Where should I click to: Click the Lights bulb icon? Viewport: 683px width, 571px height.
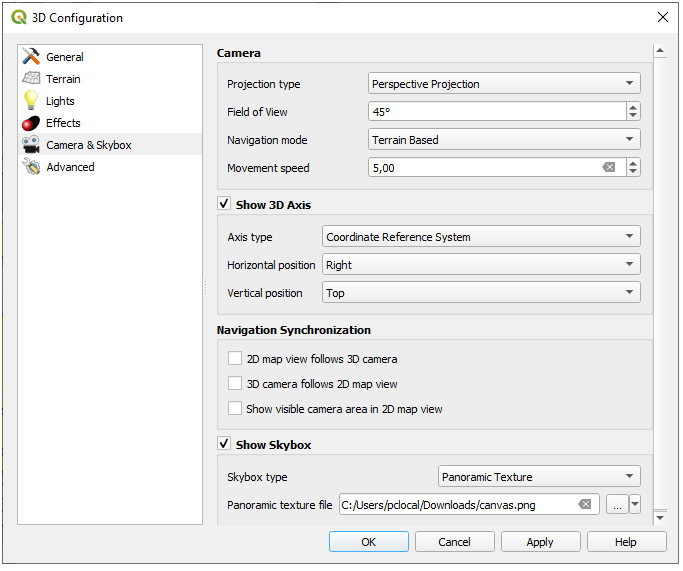coord(31,101)
